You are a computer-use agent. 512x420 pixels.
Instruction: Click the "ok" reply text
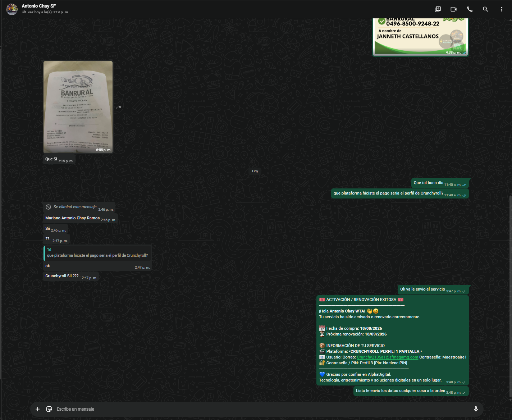point(47,266)
